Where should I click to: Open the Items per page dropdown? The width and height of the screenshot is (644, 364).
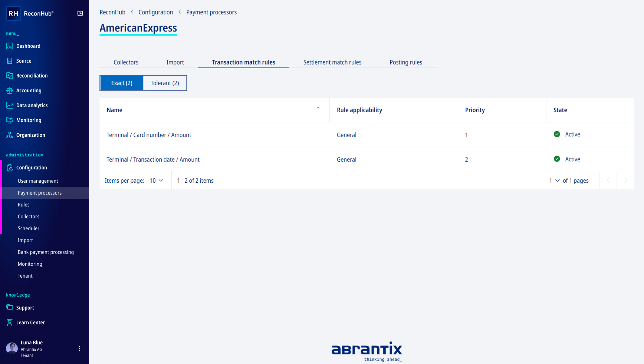tap(157, 181)
